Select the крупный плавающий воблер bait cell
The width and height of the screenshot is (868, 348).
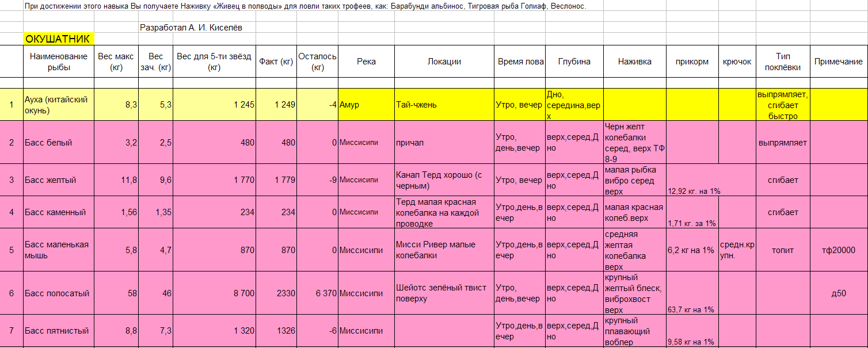click(634, 331)
